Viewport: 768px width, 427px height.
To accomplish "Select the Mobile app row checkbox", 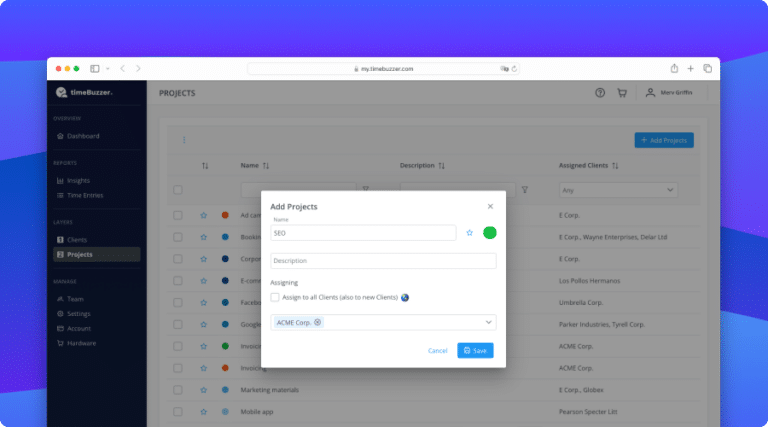I will tap(178, 412).
